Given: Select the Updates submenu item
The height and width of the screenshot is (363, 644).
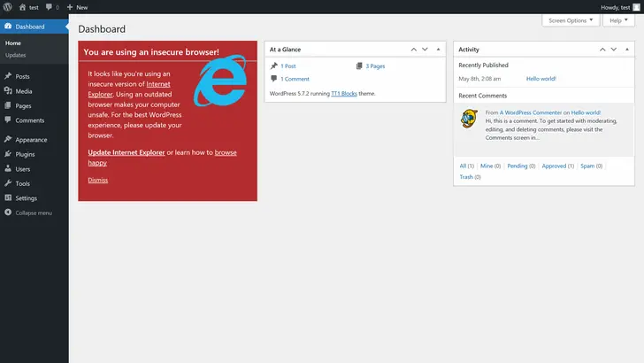Looking at the screenshot, I should coord(16,55).
